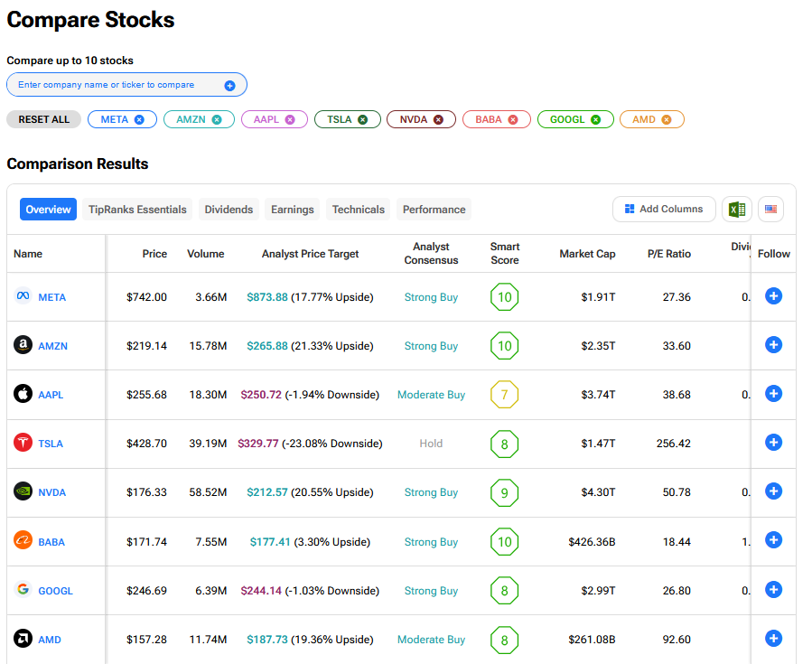
Task: Open the TSLA ticker link
Action: (51, 444)
